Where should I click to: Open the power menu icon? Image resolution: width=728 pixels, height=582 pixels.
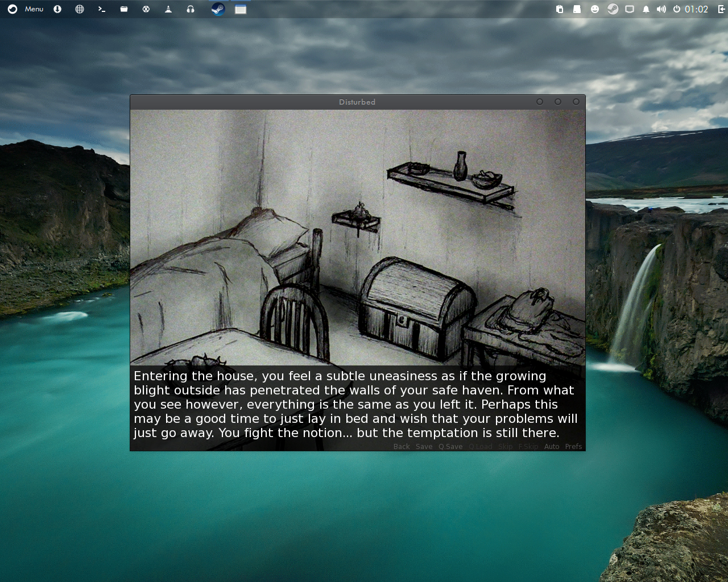coord(677,9)
